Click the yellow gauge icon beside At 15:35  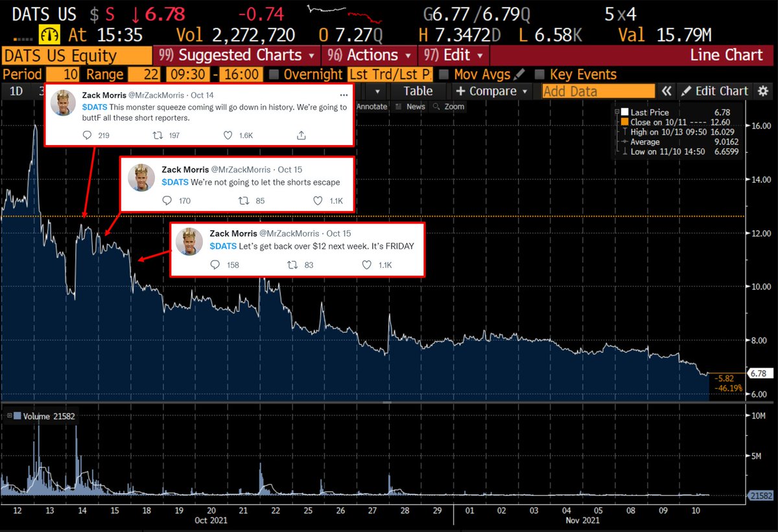[49, 34]
